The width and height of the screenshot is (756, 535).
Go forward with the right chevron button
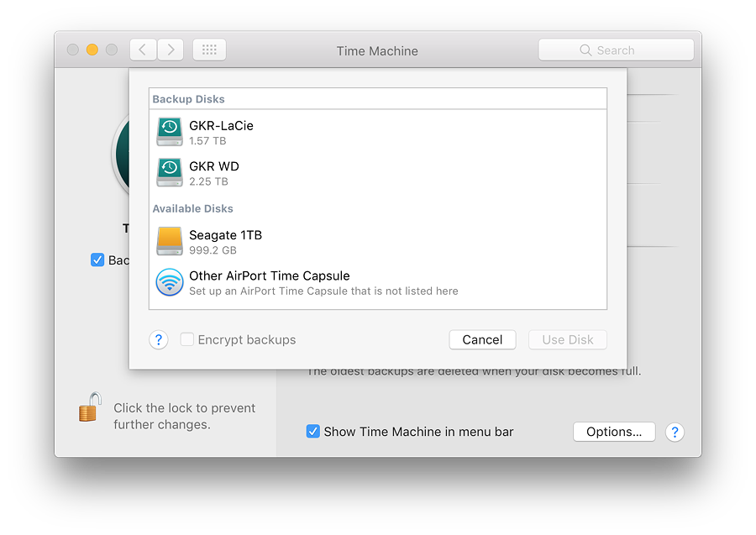171,50
